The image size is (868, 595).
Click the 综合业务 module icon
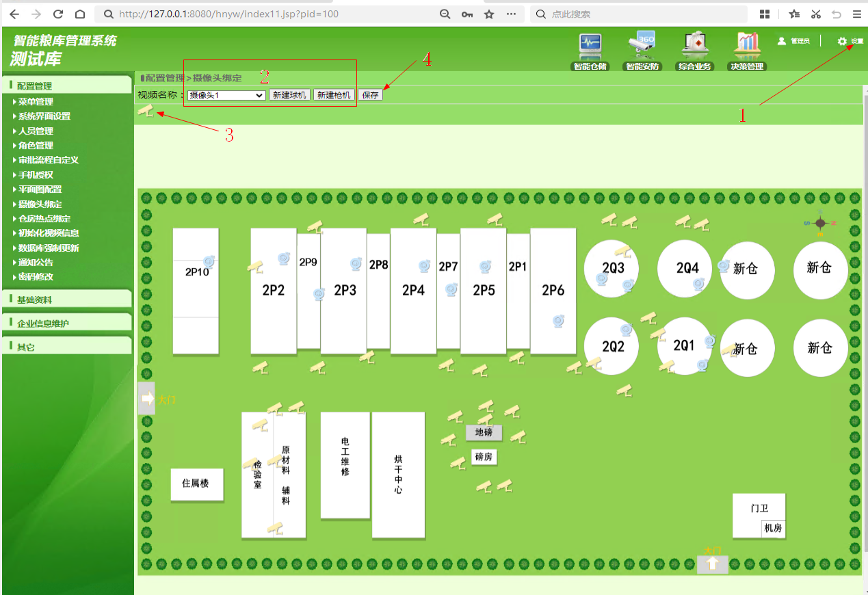(x=694, y=47)
